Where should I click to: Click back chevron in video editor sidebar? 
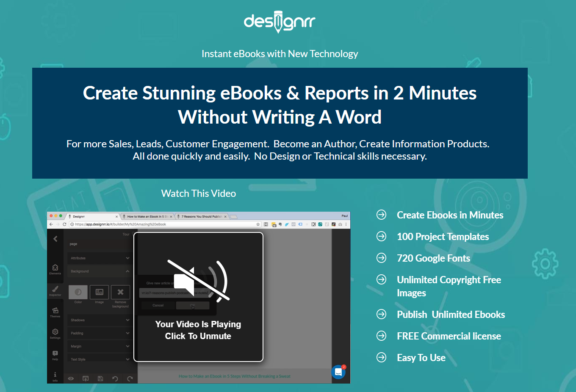55,239
